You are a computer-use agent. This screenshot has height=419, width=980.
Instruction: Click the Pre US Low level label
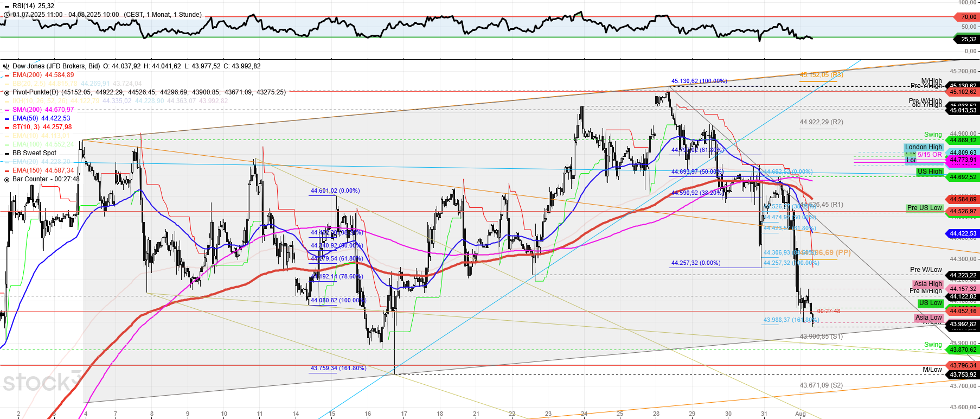point(924,208)
